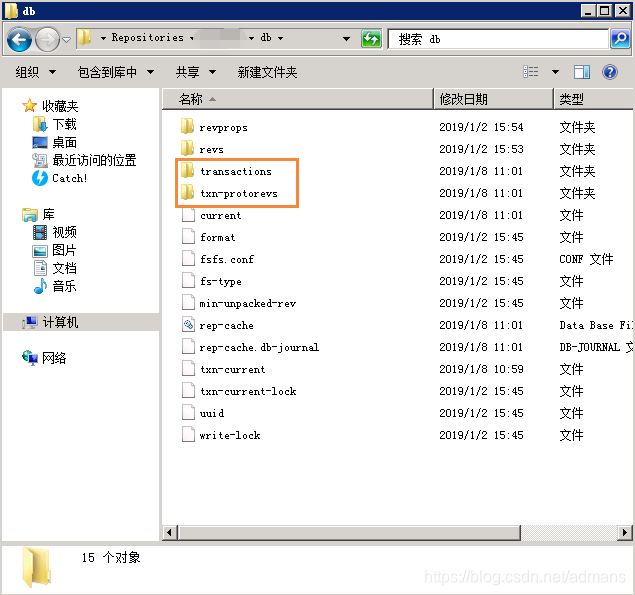
Task: Select the rep-cache.db-journal file icon
Action: [x=188, y=347]
